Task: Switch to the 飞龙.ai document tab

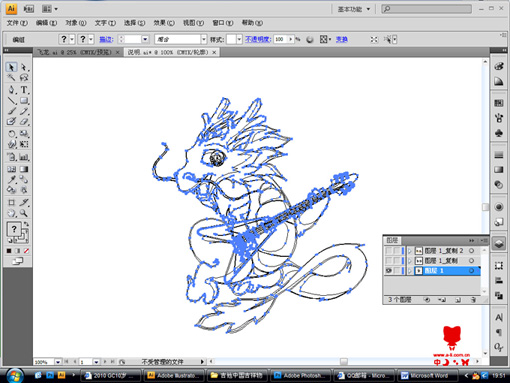Action: point(77,52)
